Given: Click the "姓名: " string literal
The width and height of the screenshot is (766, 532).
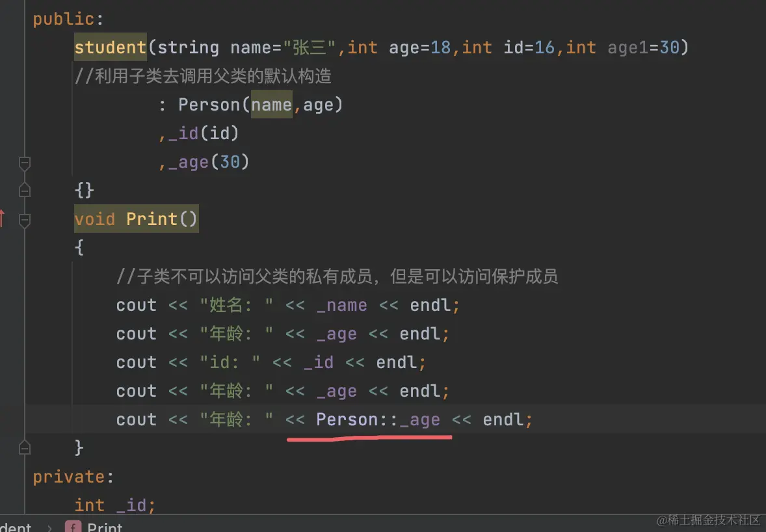Looking at the screenshot, I should pyautogui.click(x=237, y=305).
